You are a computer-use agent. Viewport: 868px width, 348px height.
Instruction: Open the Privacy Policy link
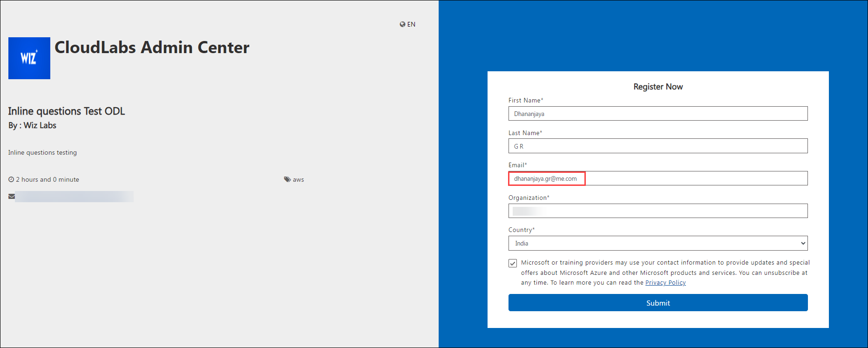point(665,283)
